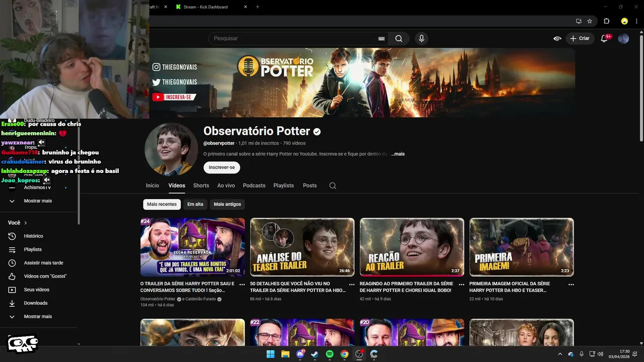
Task: Select the Mais antigos filter chip
Action: [x=227, y=204]
